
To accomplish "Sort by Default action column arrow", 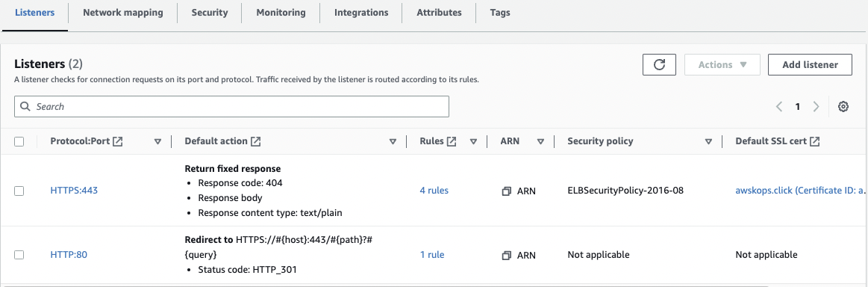I will point(393,142).
